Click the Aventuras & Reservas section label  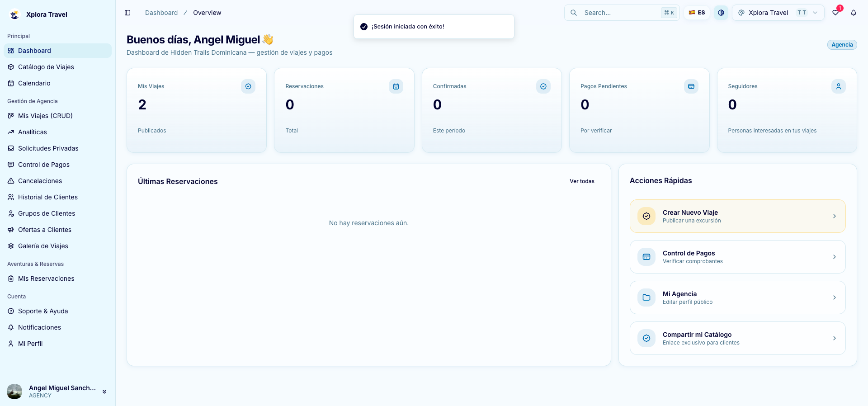(x=35, y=264)
